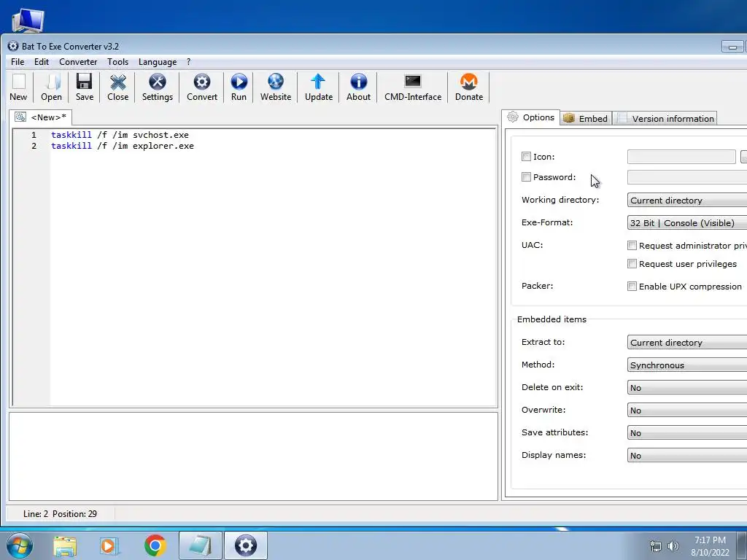Open the ? help menu
Screen dimensions: 747x560
[189, 62]
